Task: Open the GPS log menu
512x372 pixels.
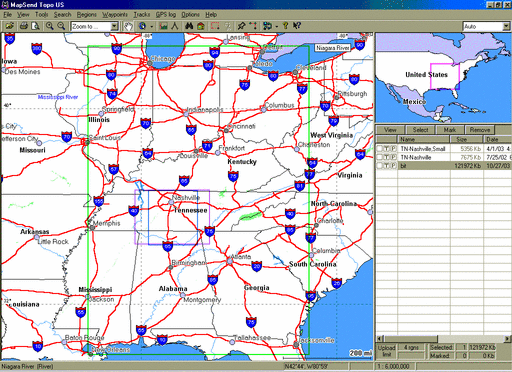Action: [166, 15]
